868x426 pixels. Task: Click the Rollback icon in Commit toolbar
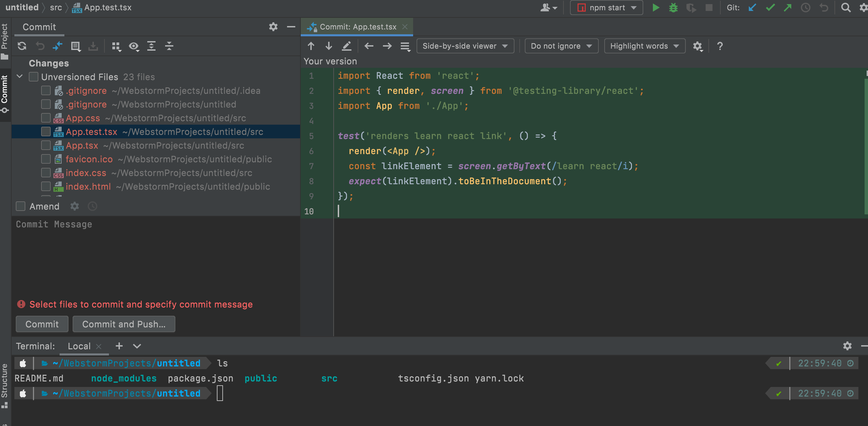(x=40, y=46)
